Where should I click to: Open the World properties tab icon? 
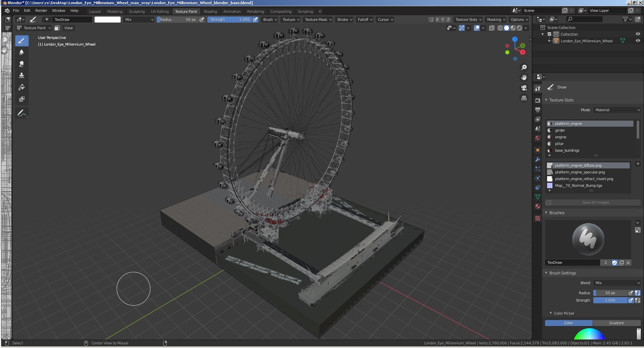pos(538,138)
